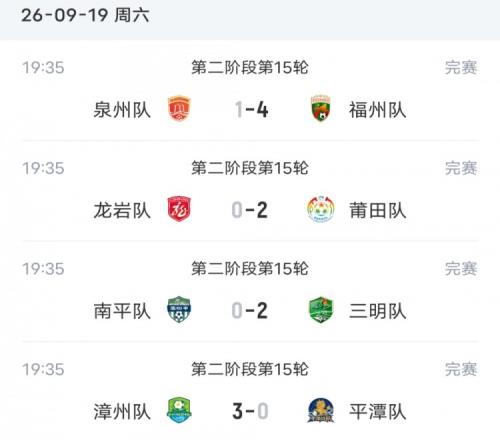Image resolution: width=500 pixels, height=440 pixels.
Task: Tap the 26-09-19 周六 date header
Action: pyautogui.click(x=85, y=15)
